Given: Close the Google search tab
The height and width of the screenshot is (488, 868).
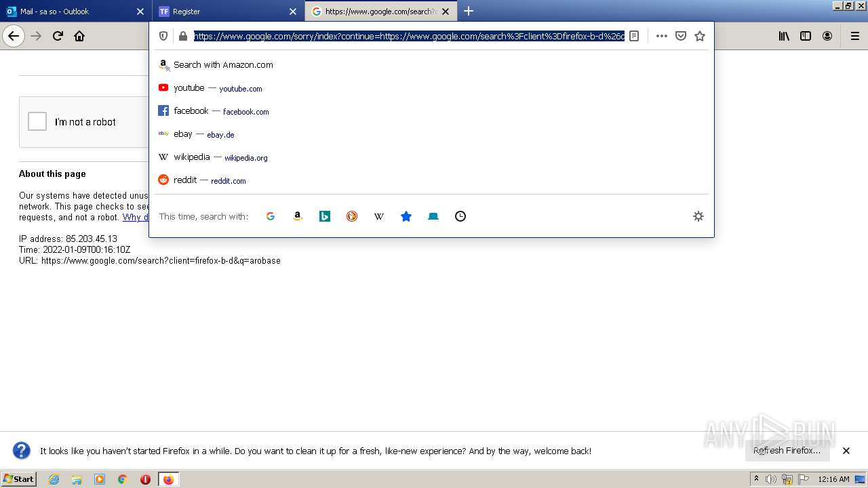Looking at the screenshot, I should click(446, 12).
